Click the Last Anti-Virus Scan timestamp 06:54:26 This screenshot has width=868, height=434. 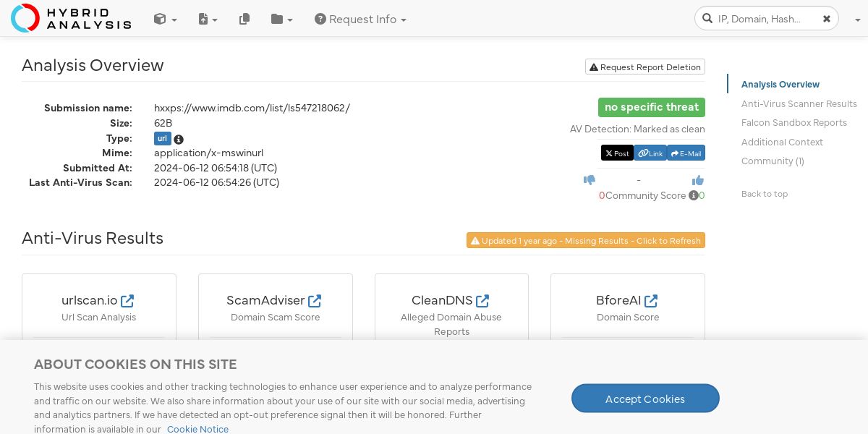click(x=216, y=182)
